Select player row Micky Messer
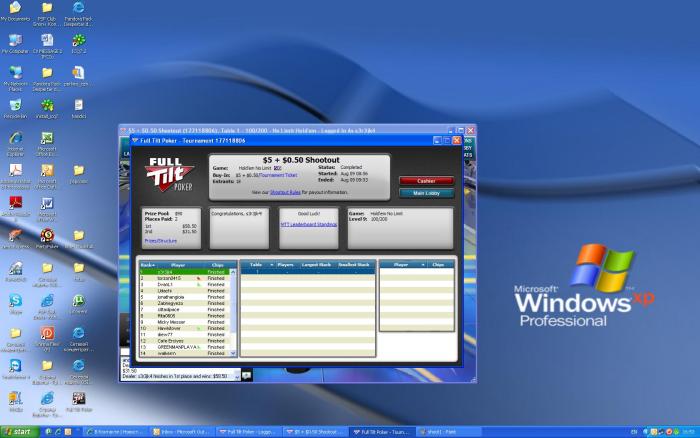Screen dimensions: 700x438 click(185, 322)
